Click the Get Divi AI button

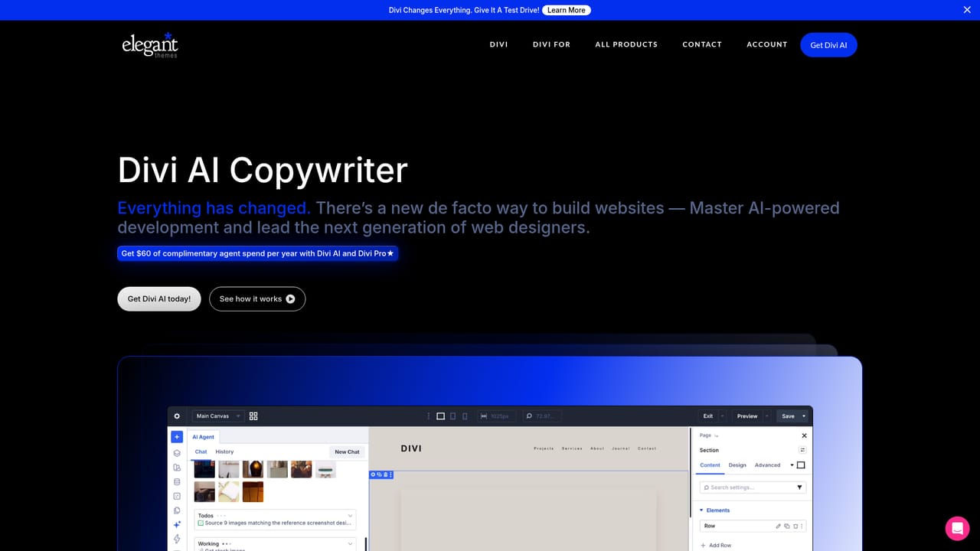coord(828,45)
